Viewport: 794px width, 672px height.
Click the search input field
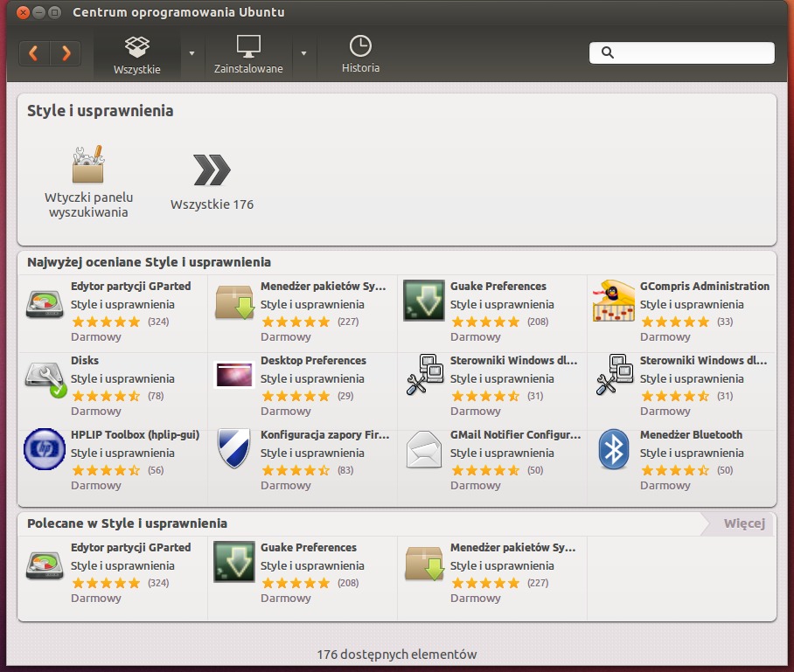click(681, 52)
